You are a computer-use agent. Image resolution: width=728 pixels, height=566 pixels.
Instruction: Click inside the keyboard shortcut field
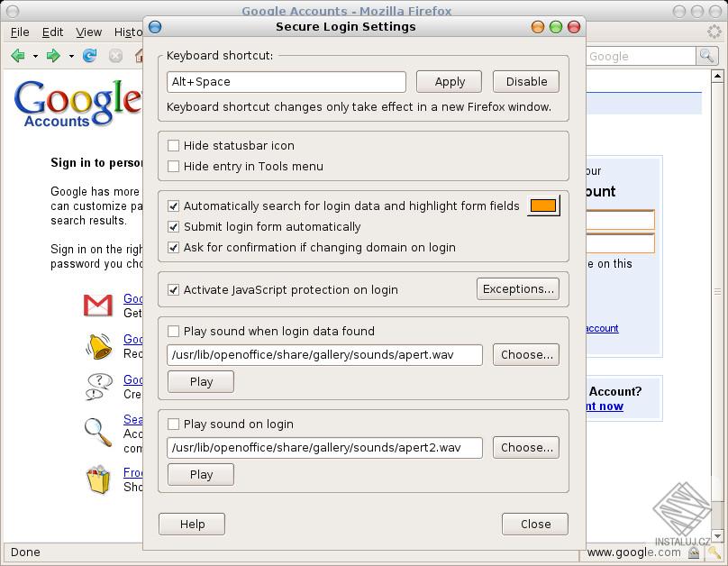tap(286, 82)
